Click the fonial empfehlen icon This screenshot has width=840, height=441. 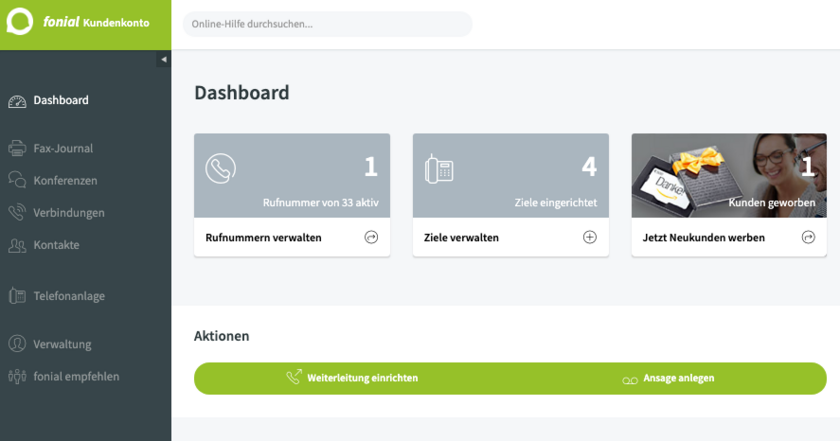point(17,377)
